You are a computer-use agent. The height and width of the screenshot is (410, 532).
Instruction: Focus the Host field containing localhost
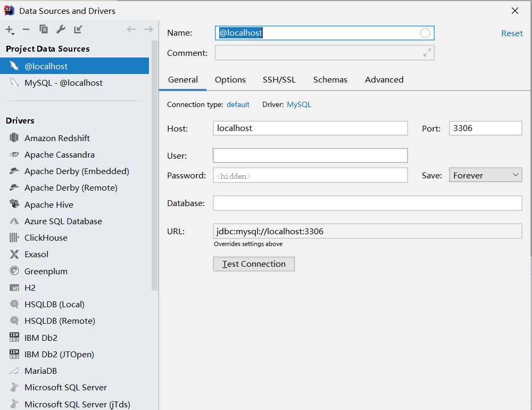[x=310, y=128]
